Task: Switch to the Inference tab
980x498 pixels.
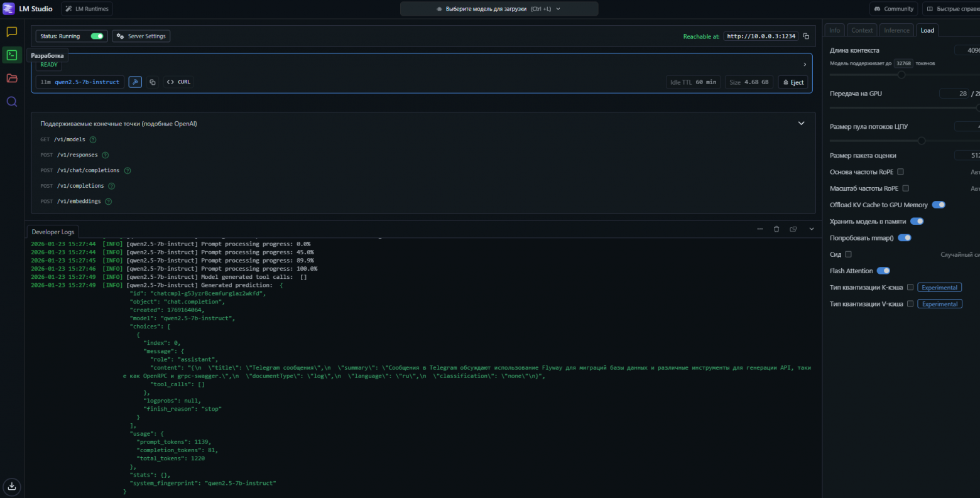Action: (896, 30)
